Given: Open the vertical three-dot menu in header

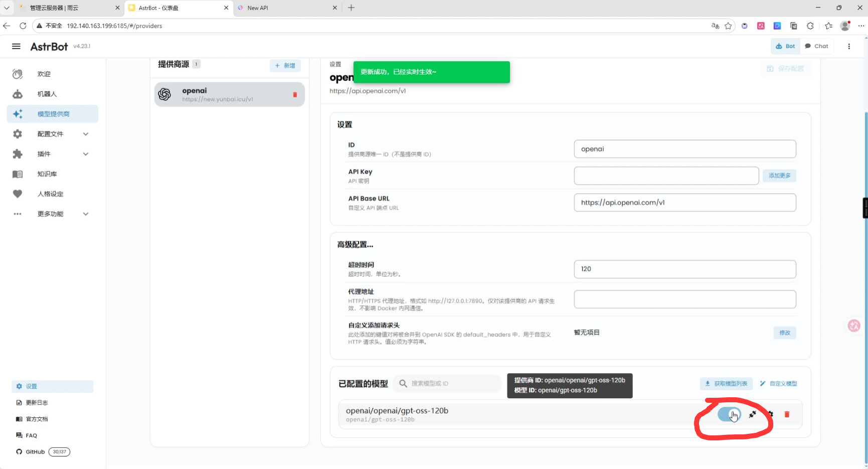Looking at the screenshot, I should (x=849, y=46).
